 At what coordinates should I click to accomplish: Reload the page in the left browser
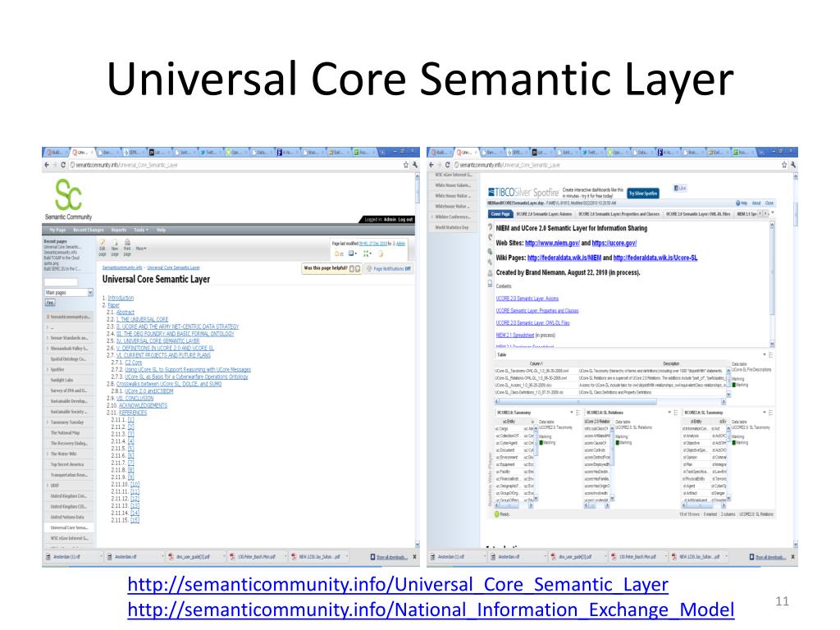(x=64, y=165)
